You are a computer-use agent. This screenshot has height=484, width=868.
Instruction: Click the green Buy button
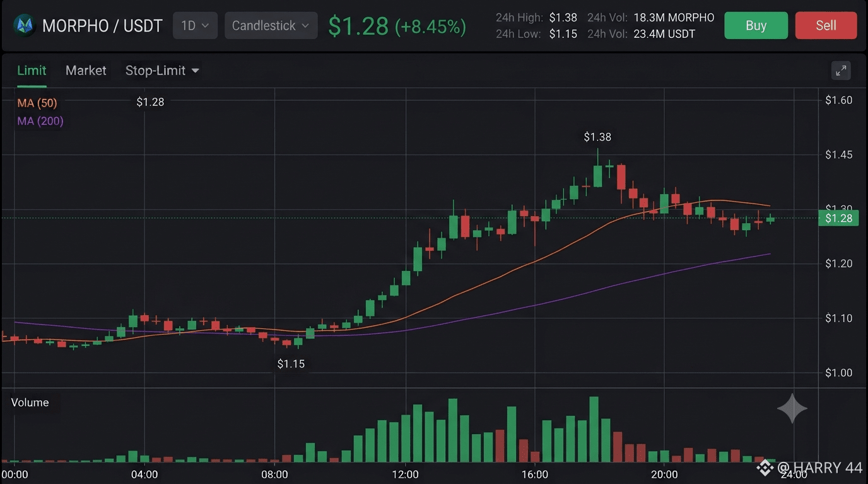(x=756, y=25)
